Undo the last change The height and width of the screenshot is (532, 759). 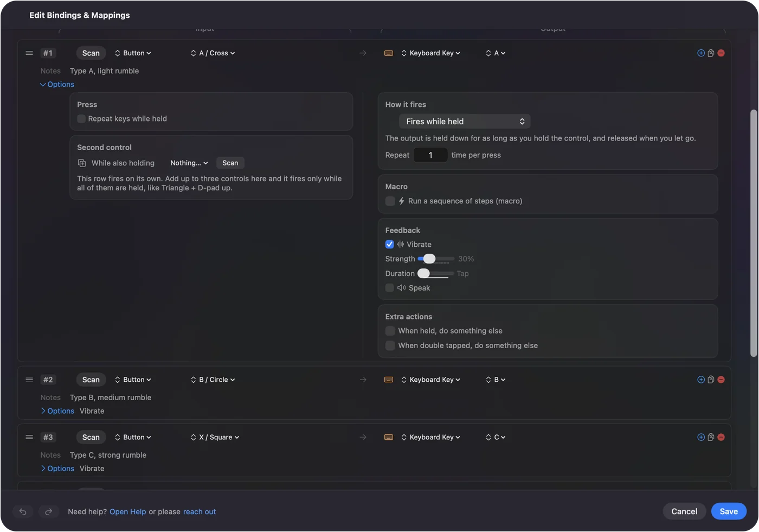[x=23, y=511]
